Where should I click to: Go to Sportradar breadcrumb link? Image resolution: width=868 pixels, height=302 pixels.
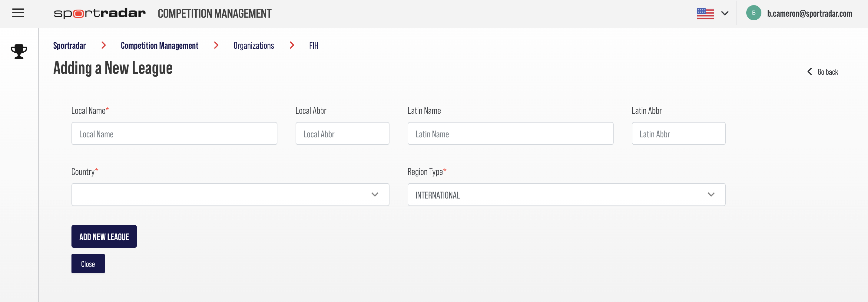69,45
